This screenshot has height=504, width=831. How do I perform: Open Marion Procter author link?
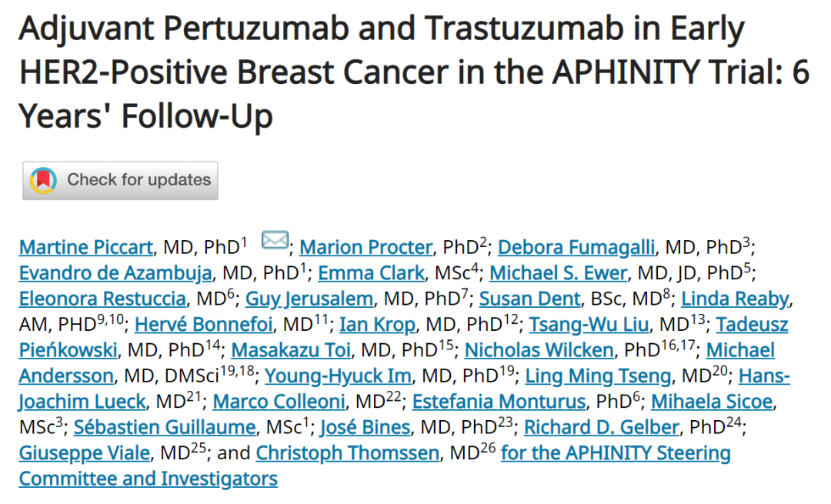coord(366,248)
